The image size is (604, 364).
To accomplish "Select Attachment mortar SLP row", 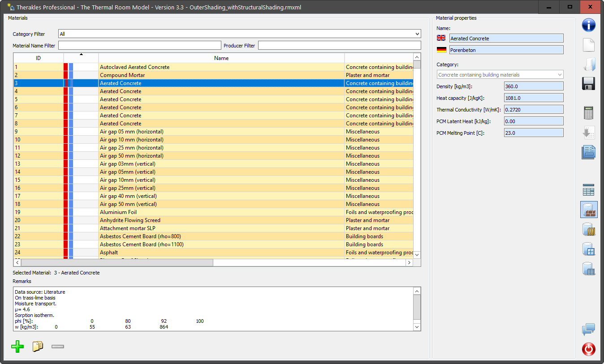I will [x=213, y=228].
